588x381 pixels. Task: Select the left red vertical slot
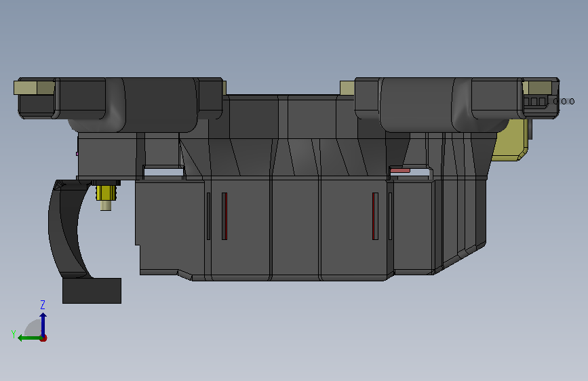click(224, 216)
